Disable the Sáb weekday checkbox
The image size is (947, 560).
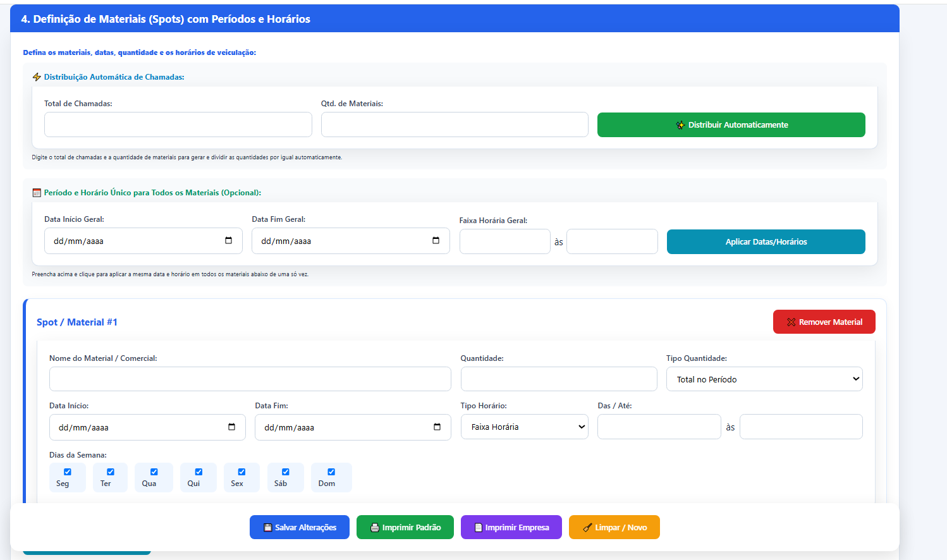pos(286,472)
